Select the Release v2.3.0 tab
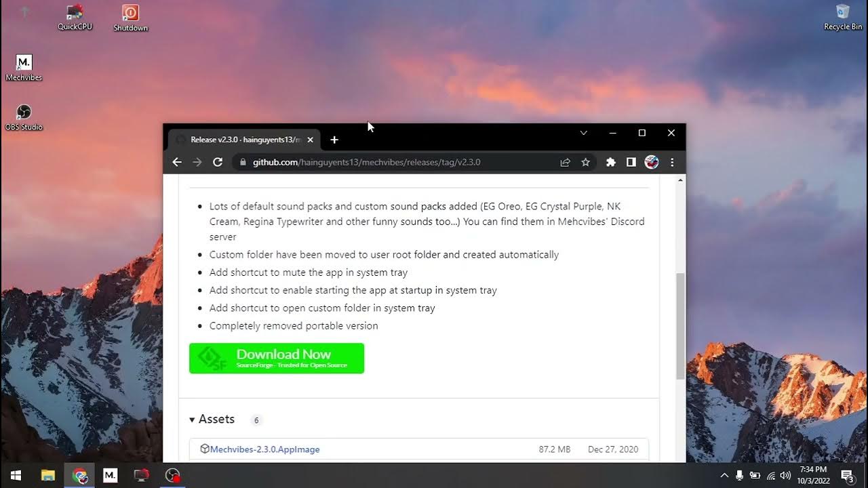This screenshot has height=488, width=868. 244,140
